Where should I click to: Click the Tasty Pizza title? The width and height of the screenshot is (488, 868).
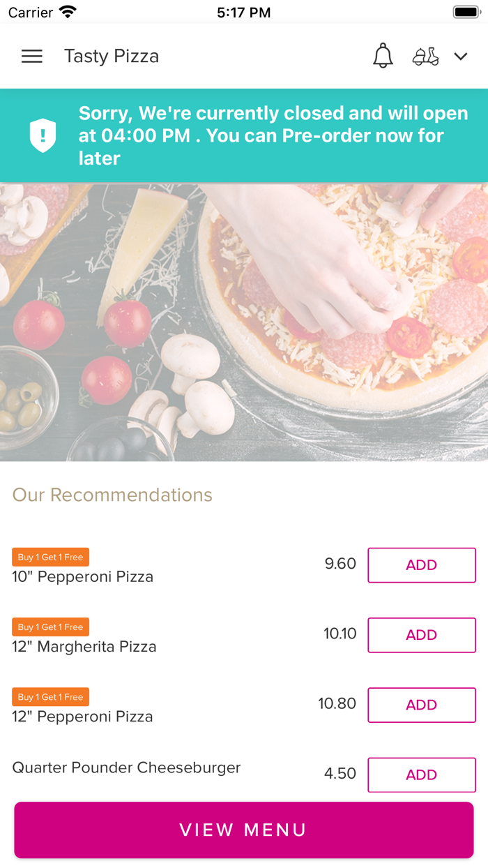coord(111,57)
